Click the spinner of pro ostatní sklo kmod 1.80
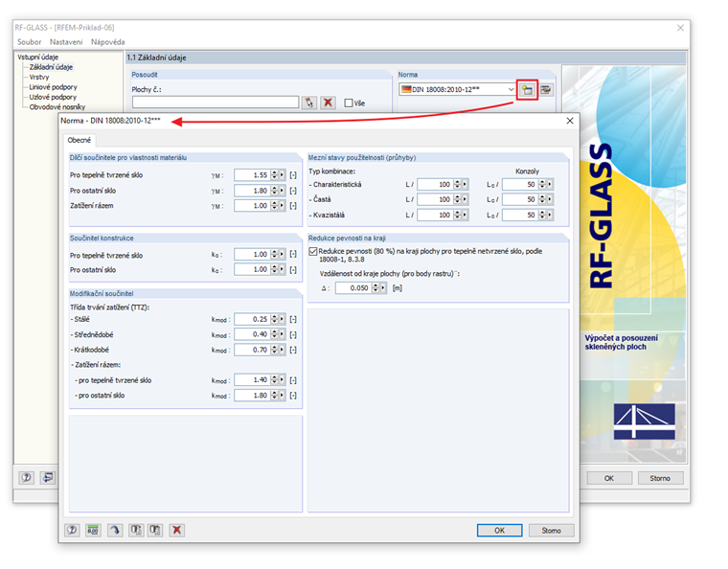Screen dimensions: 728x569 pyautogui.click(x=274, y=395)
